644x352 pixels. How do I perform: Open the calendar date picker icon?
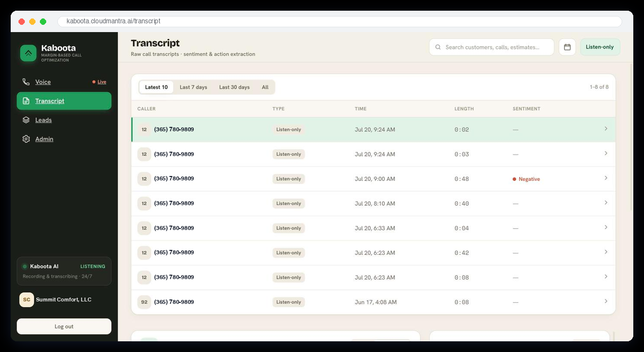tap(567, 47)
